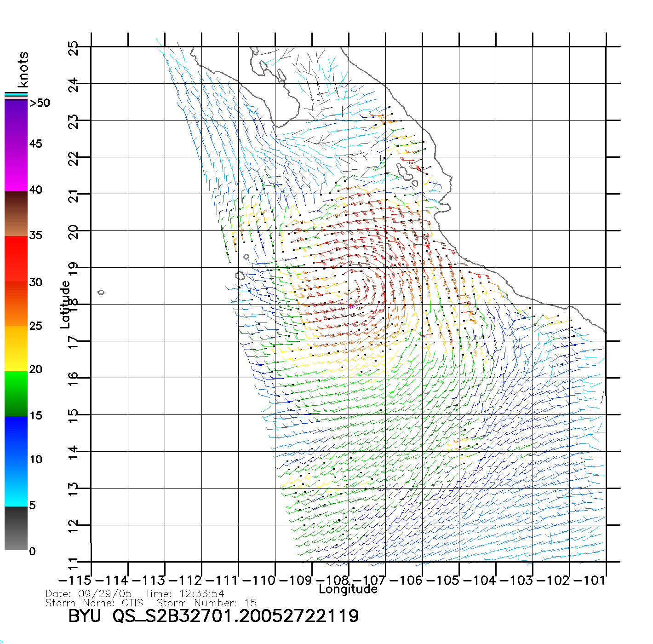Click the 'Storm Name: OTIS' text

coord(94,603)
